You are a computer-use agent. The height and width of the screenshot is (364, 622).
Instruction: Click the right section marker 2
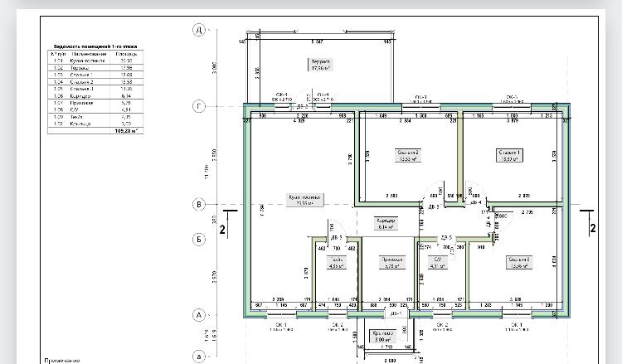[x=593, y=228]
